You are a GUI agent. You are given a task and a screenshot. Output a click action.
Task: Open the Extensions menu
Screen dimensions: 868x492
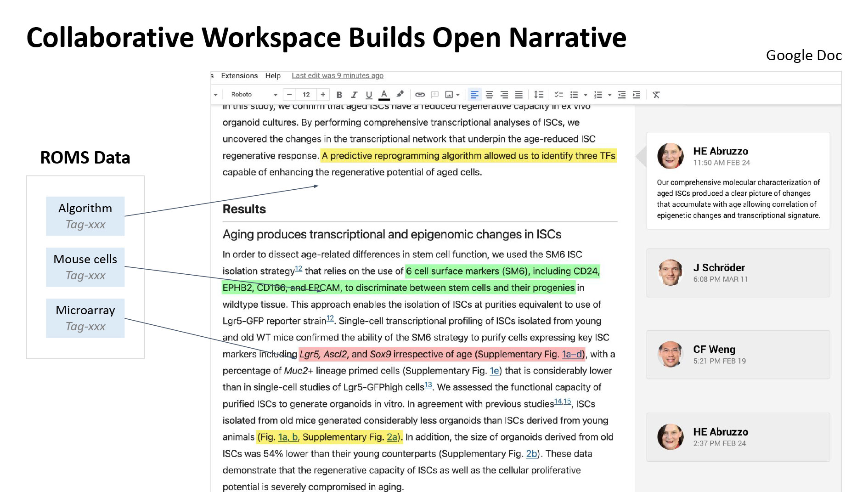coord(239,76)
